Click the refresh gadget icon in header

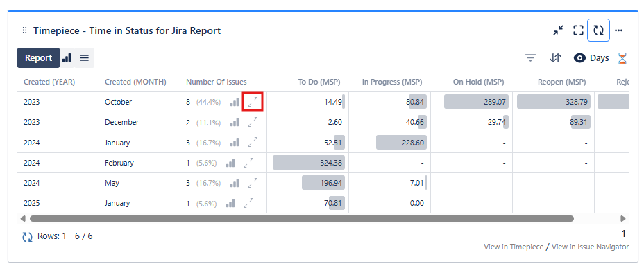point(598,30)
